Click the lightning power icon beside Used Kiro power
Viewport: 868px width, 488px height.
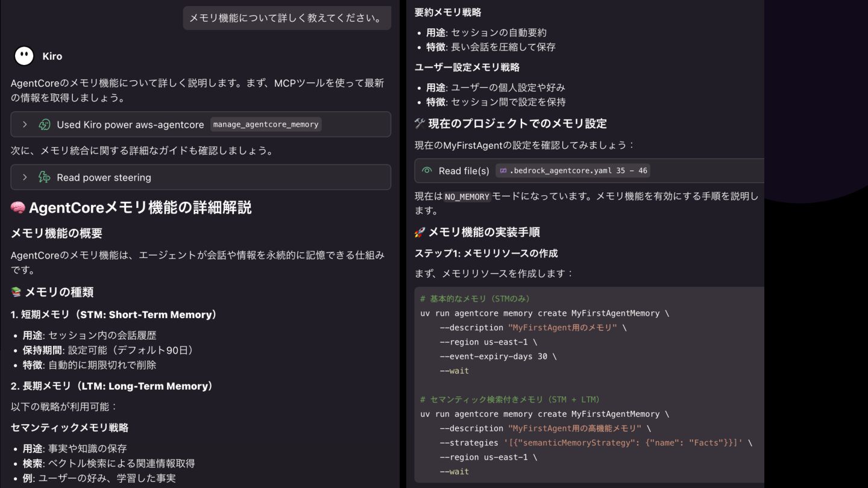[x=44, y=125]
